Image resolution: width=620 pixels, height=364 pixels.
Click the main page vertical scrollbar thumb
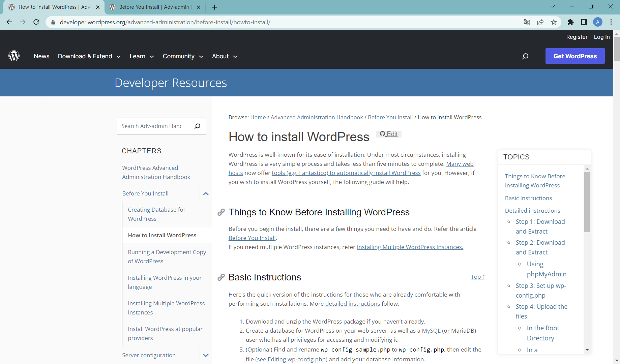617,49
